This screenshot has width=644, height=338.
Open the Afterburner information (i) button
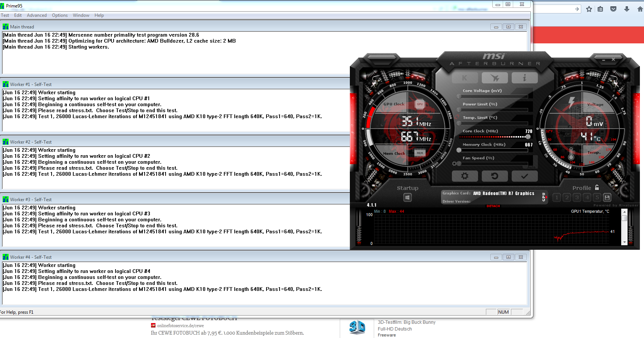pyautogui.click(x=524, y=78)
